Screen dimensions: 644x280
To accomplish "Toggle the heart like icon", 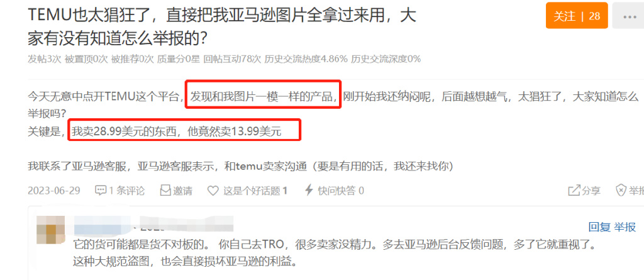I will [213, 191].
